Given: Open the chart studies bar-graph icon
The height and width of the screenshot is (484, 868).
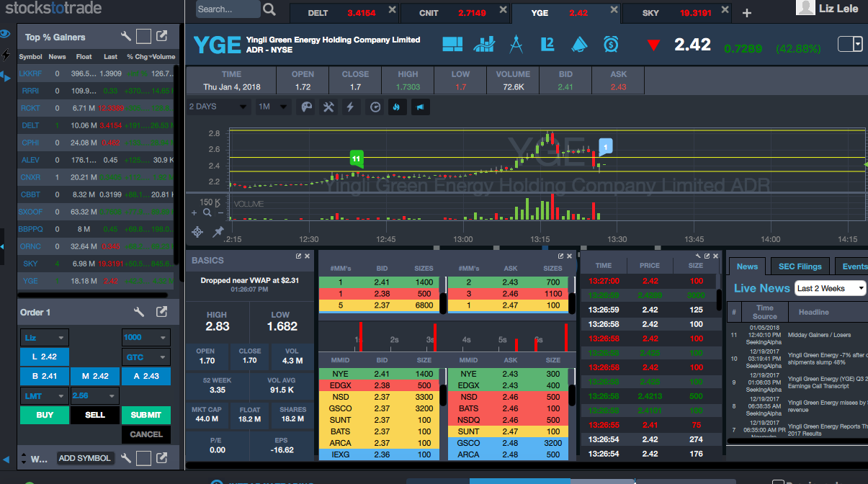Looking at the screenshot, I should [484, 45].
